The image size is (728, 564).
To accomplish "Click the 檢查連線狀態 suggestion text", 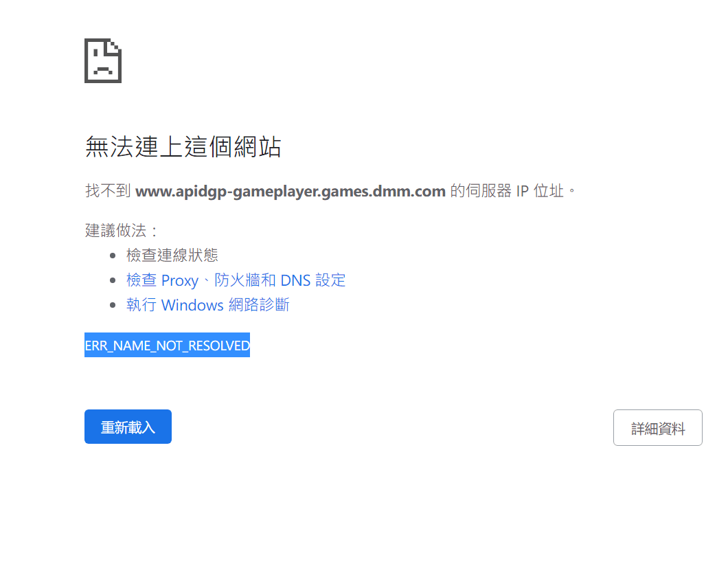I will [172, 255].
